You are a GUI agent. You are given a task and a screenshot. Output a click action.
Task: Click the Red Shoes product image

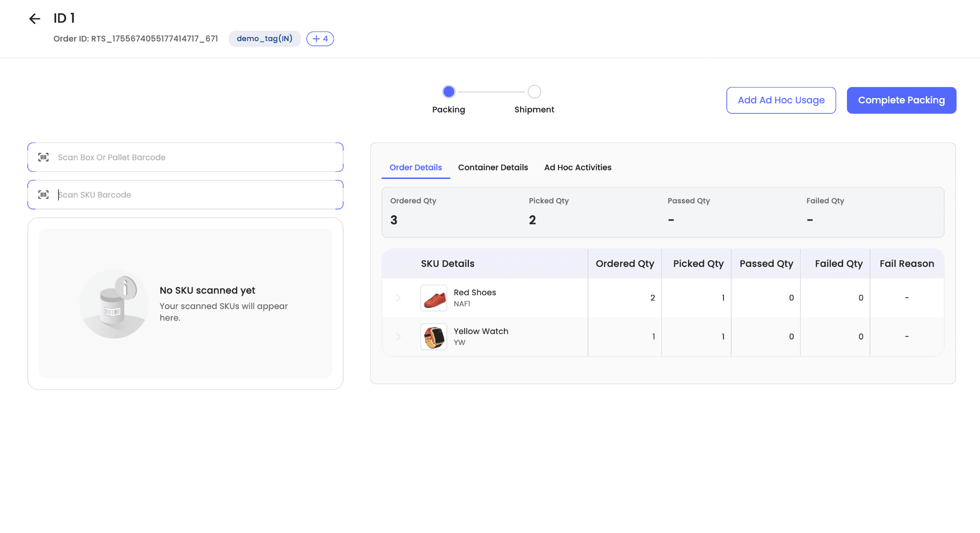pyautogui.click(x=434, y=298)
